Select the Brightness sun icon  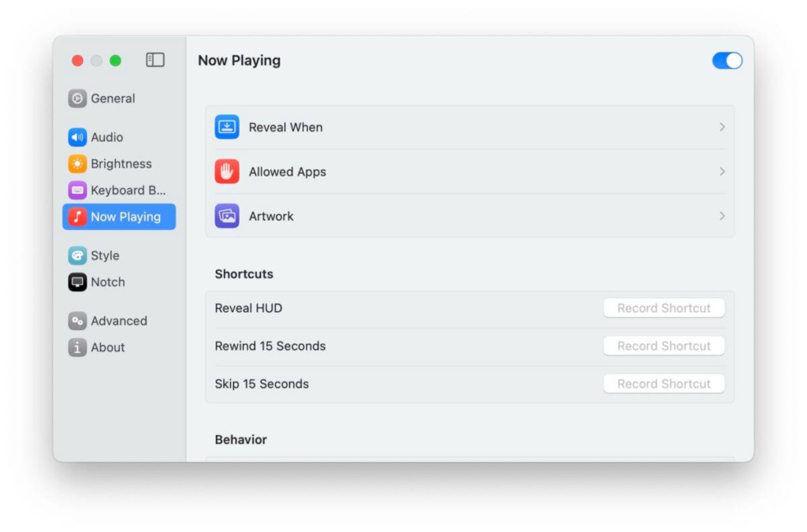(x=76, y=163)
